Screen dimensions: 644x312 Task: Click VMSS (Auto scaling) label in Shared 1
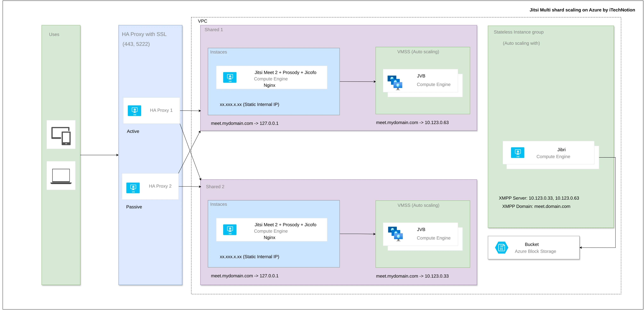pyautogui.click(x=418, y=52)
